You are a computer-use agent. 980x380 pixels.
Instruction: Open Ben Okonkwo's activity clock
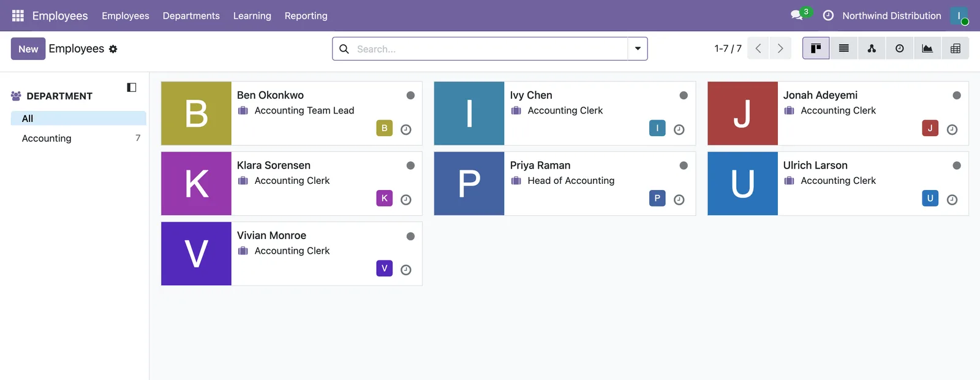click(x=406, y=129)
